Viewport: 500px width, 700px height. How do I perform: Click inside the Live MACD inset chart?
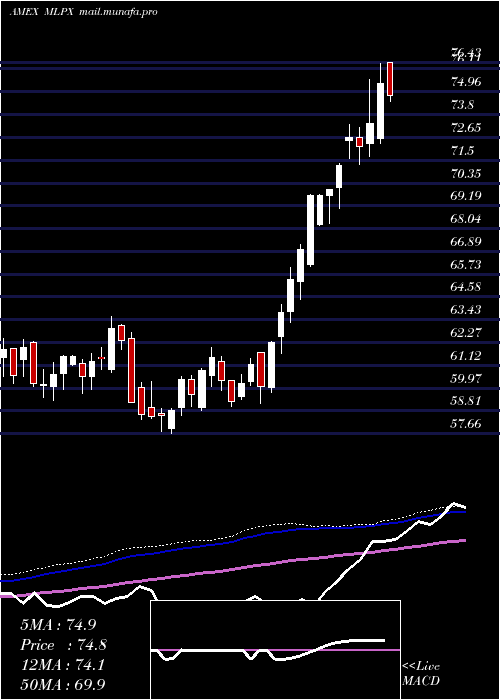click(275, 650)
